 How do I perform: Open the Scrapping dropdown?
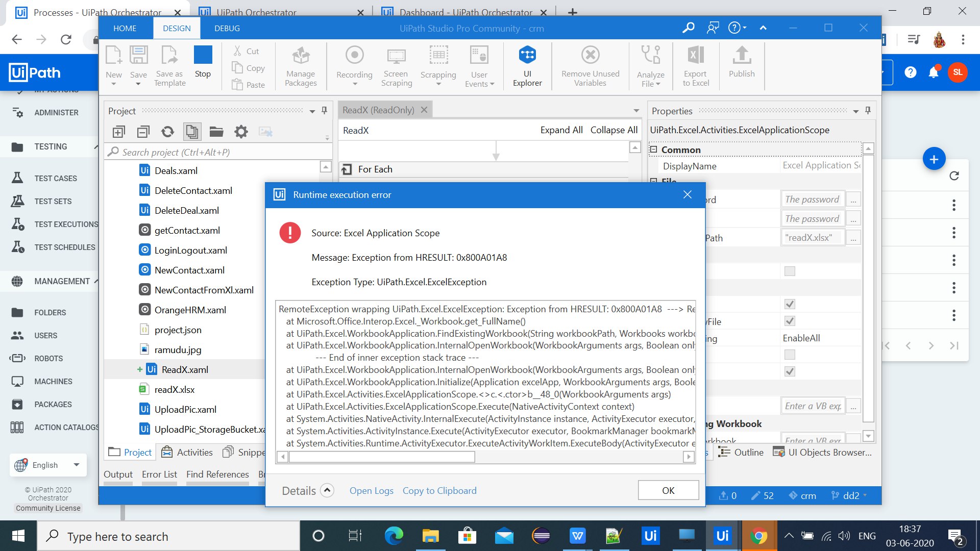438,84
